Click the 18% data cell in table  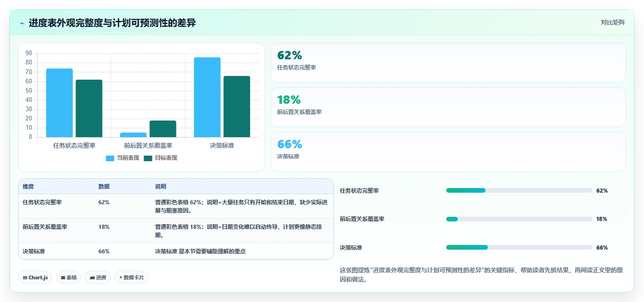[x=104, y=227]
